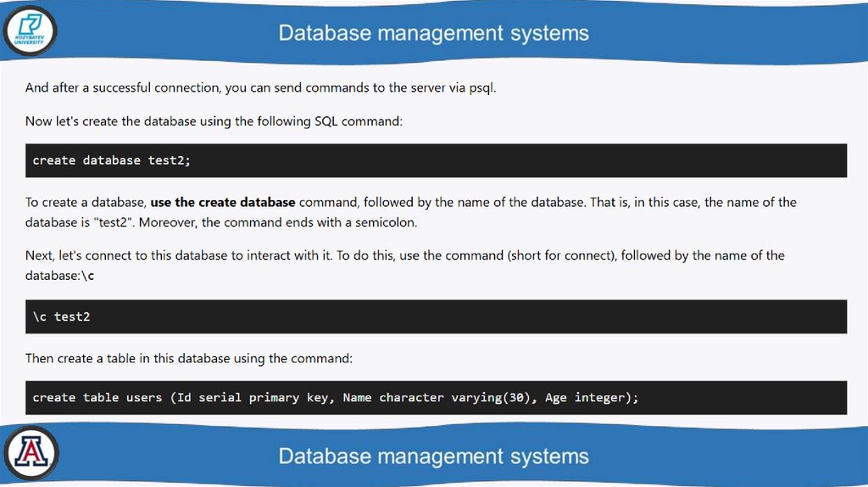
Task: Click the \c test2 code block
Action: (x=436, y=316)
